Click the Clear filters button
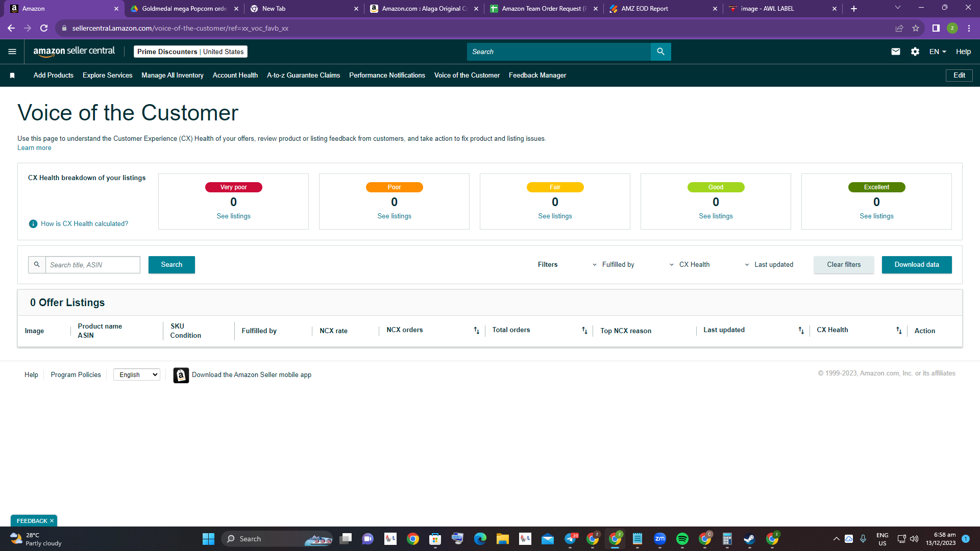The image size is (980, 551). coord(844,265)
